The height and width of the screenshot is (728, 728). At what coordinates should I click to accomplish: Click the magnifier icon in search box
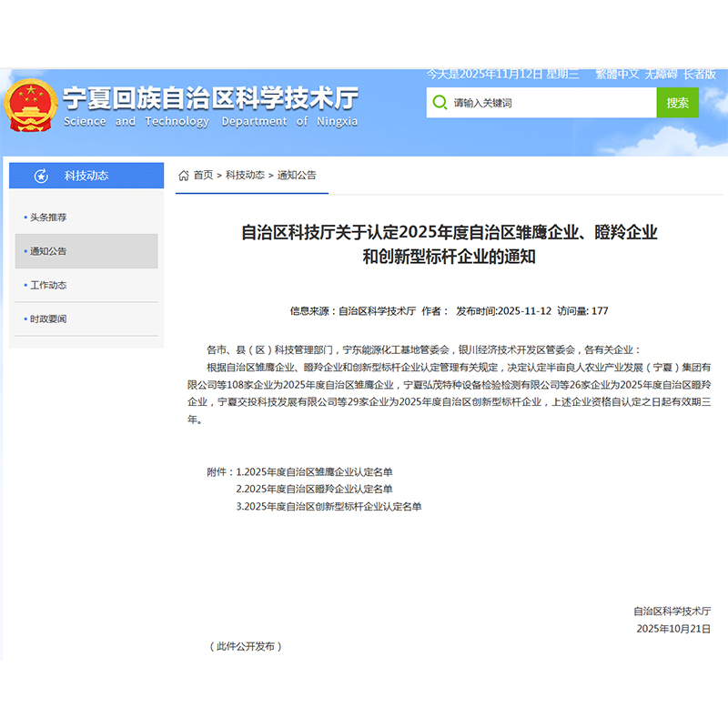click(440, 103)
